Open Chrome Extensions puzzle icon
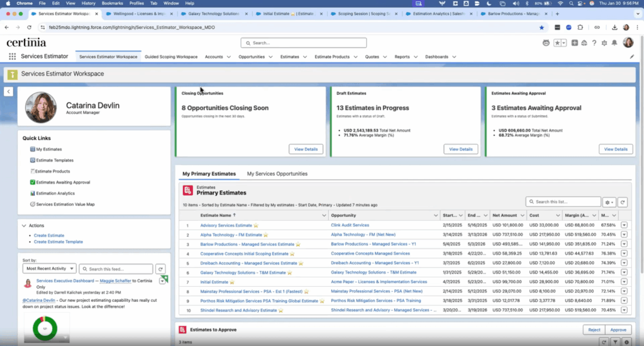This screenshot has height=346, width=644. pyautogui.click(x=580, y=28)
